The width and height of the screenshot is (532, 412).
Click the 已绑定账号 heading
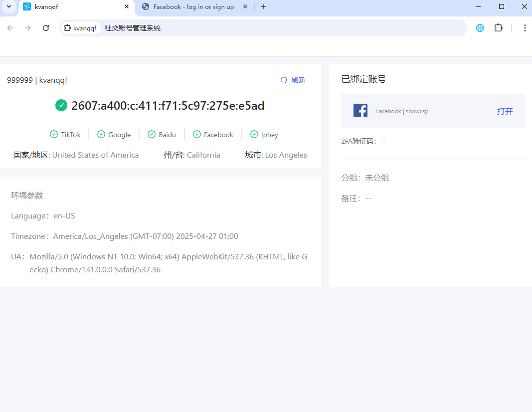pos(363,79)
